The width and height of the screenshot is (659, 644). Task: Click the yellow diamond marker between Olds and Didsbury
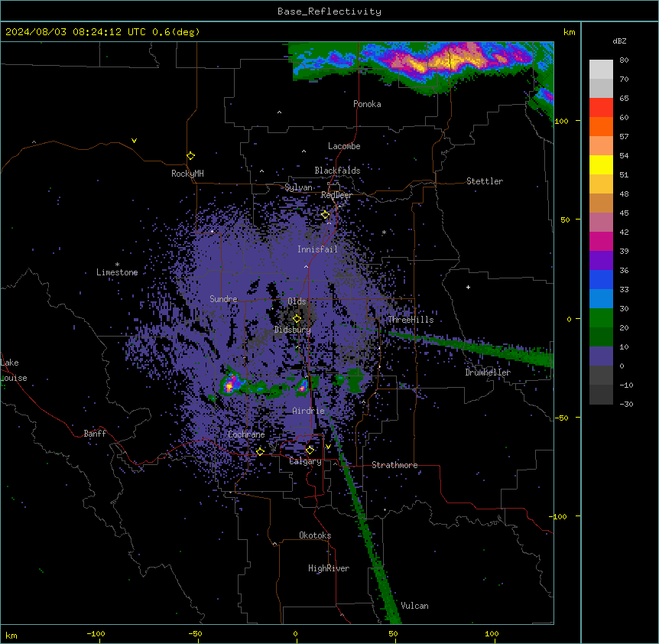coord(297,319)
